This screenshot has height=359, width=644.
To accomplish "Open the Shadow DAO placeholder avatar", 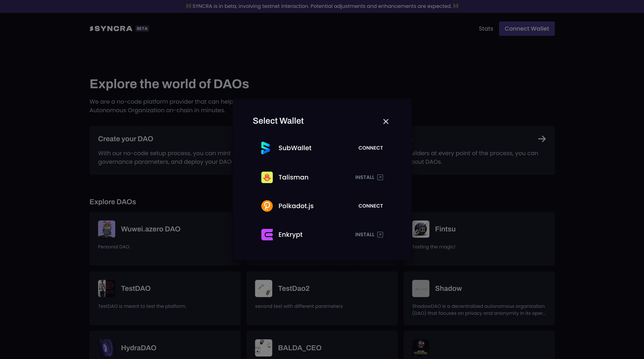I will pyautogui.click(x=420, y=288).
